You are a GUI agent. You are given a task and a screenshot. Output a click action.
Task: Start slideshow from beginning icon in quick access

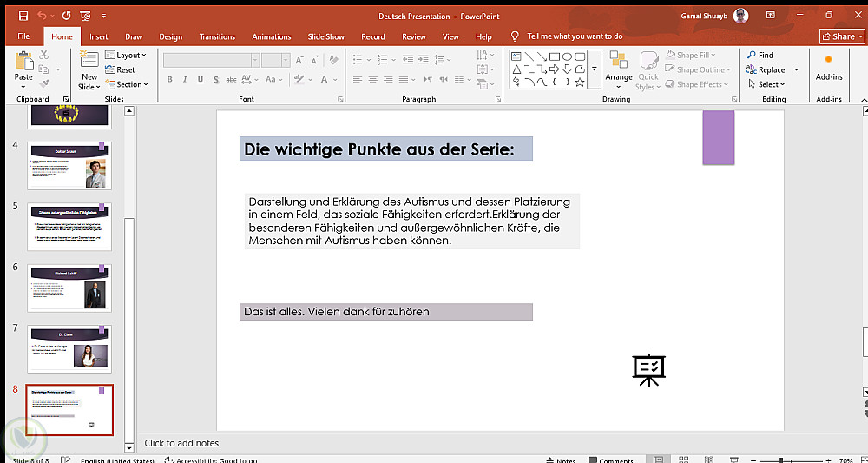(x=85, y=16)
